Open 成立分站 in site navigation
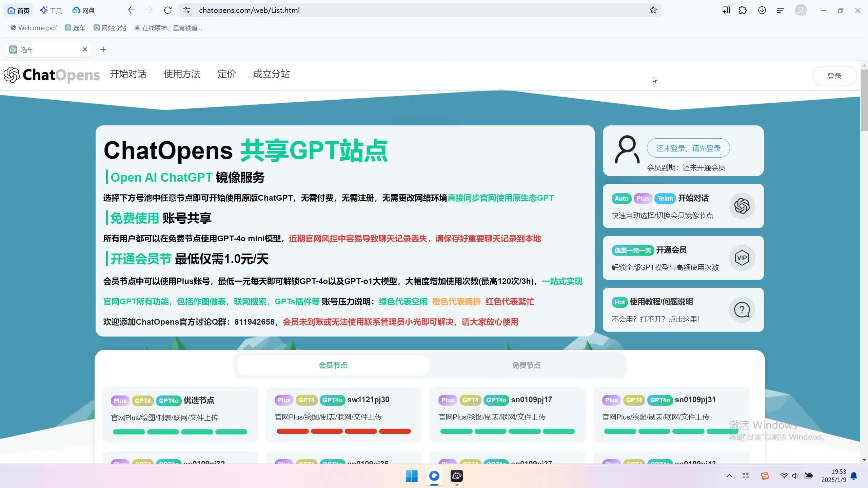The width and height of the screenshot is (868, 488). coord(272,74)
